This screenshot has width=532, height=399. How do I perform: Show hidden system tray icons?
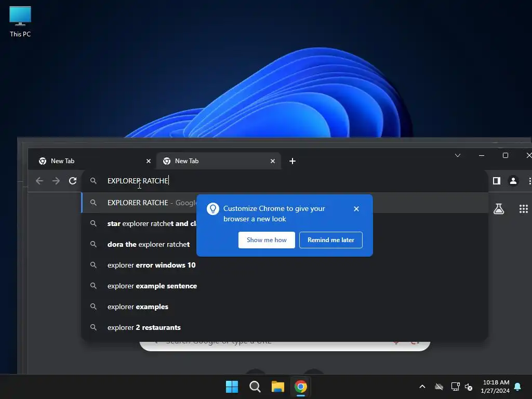[422, 387]
